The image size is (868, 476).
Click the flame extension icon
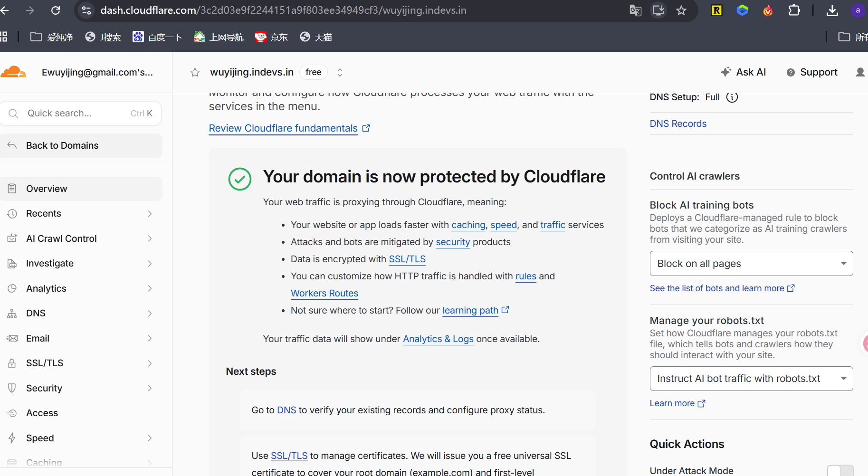pyautogui.click(x=768, y=10)
